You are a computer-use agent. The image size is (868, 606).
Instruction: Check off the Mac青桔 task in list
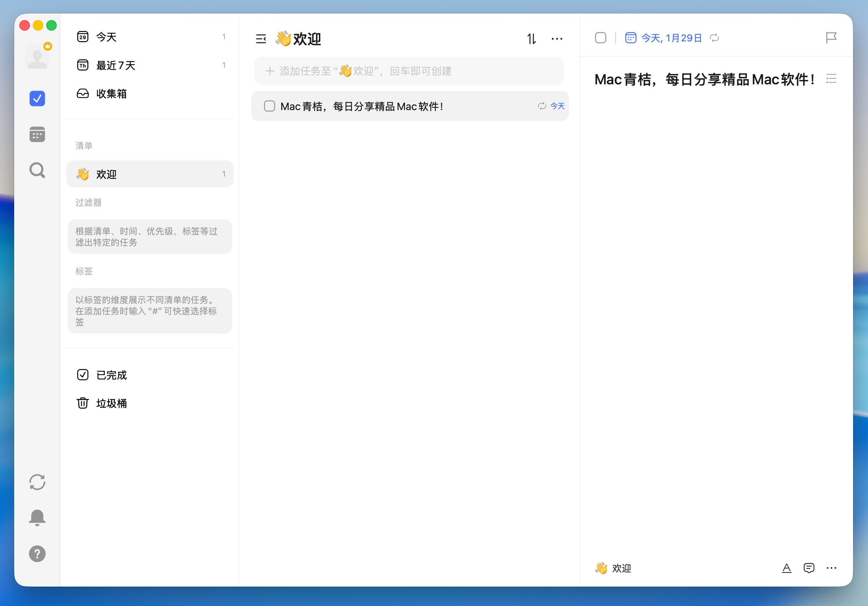[269, 106]
